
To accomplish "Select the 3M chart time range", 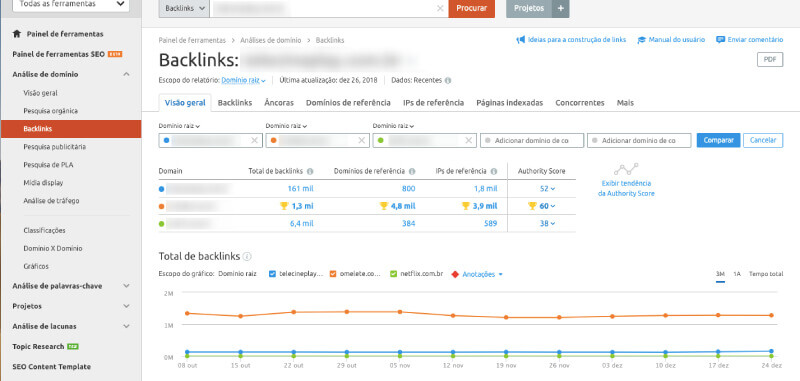I will pos(720,274).
